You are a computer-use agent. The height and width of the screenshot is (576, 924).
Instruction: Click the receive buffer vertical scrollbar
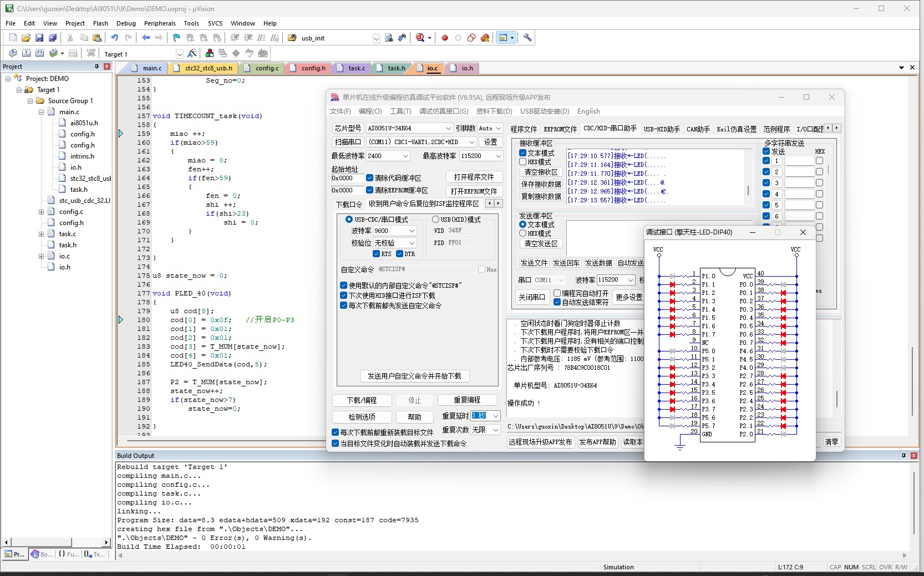coord(749,176)
